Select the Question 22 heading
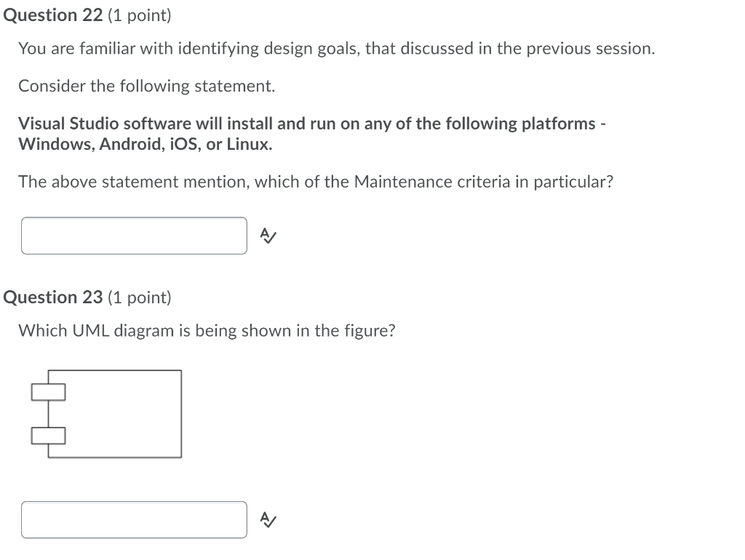745x560 pixels. click(x=51, y=15)
